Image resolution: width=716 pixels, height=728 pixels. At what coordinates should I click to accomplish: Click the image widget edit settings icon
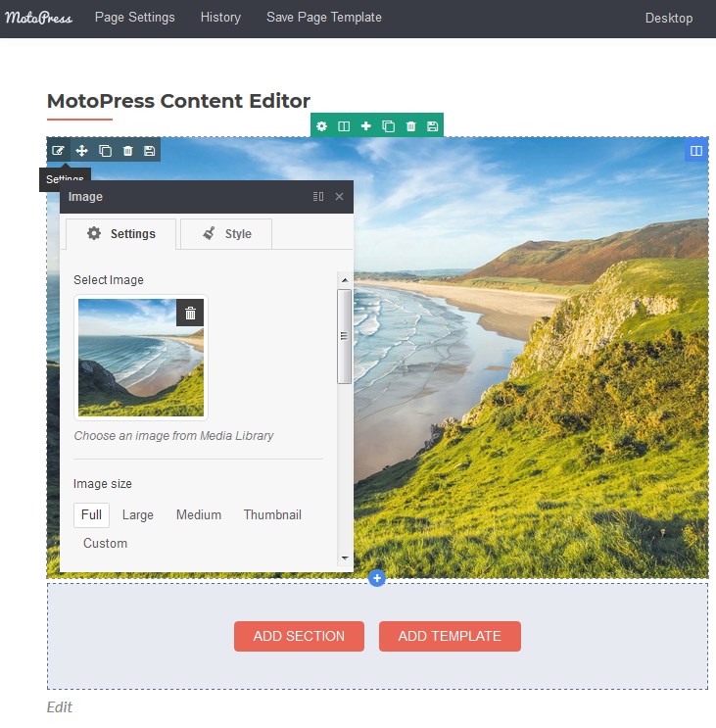[59, 150]
